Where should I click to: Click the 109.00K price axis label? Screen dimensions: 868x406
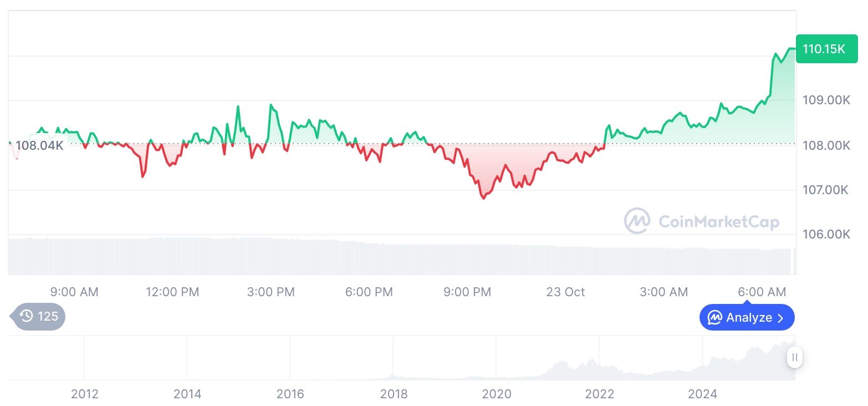click(x=826, y=100)
